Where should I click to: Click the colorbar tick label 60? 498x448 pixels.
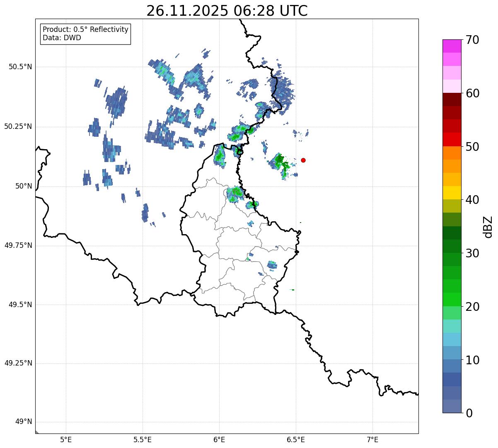point(472,94)
